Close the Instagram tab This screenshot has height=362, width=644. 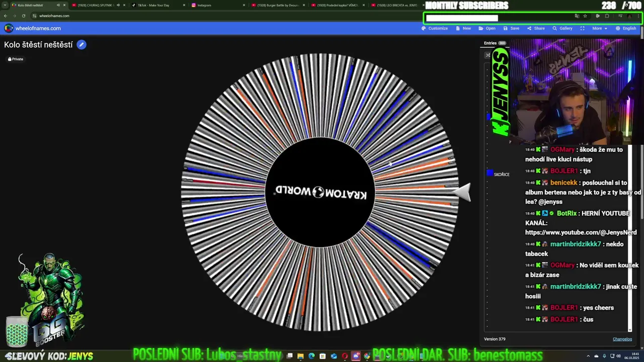tap(244, 5)
